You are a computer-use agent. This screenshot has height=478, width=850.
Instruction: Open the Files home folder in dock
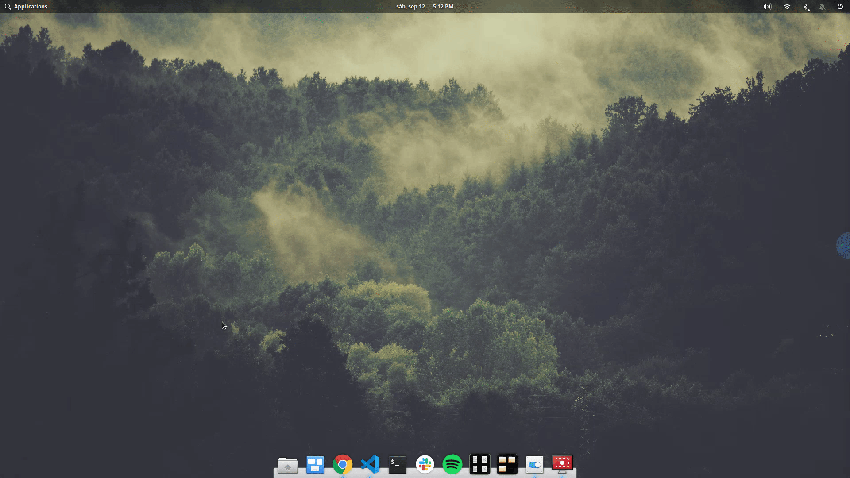[x=287, y=464]
